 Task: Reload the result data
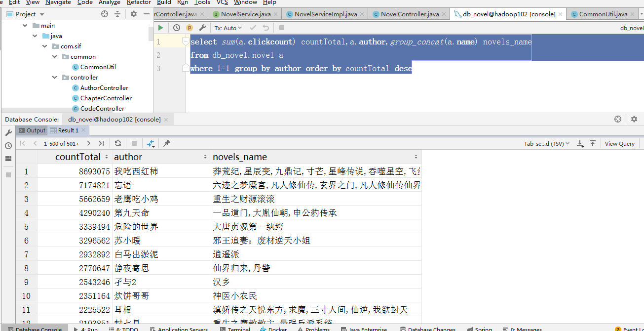tap(118, 143)
